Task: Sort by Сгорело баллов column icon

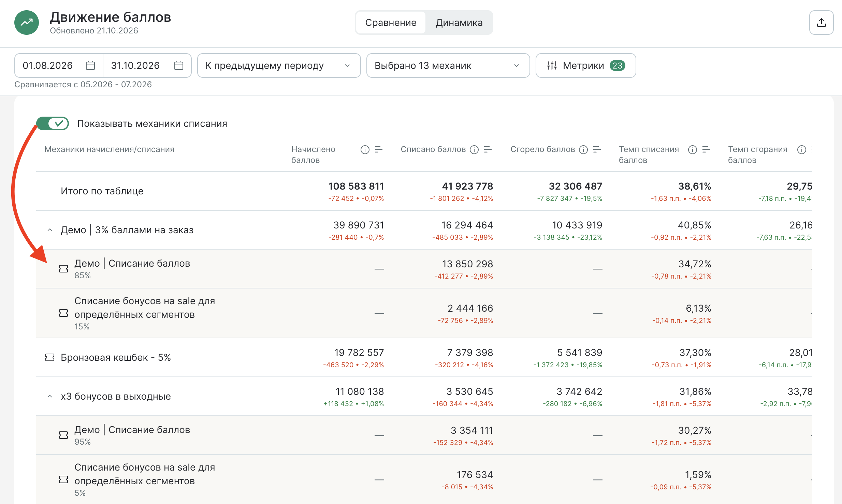Action: (597, 150)
